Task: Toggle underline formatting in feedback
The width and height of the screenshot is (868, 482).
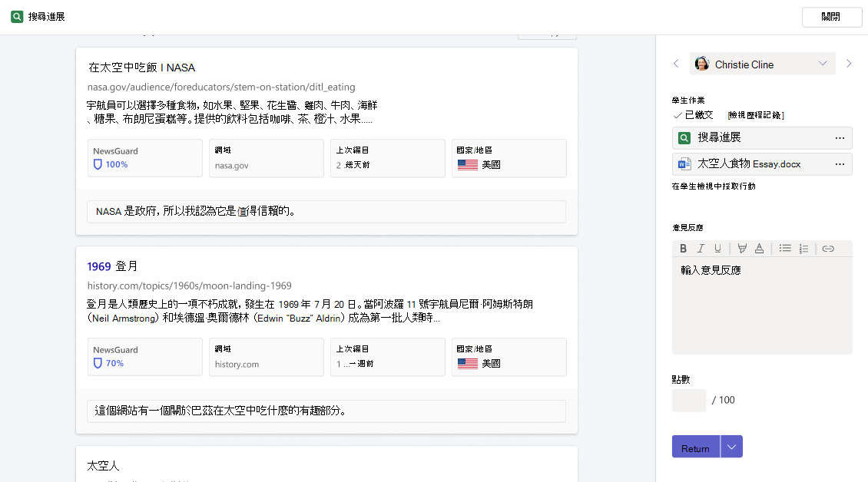Action: pos(717,249)
